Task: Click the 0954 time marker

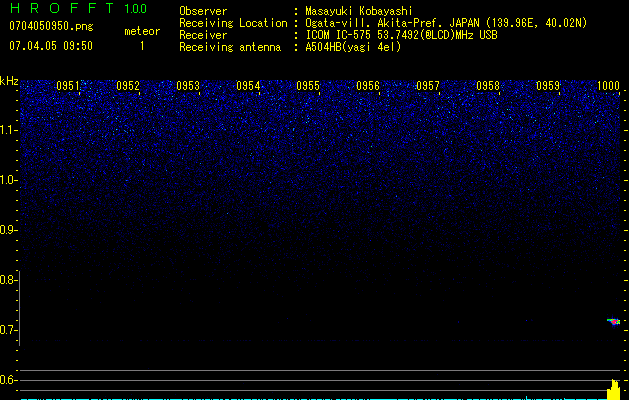Action: [248, 86]
